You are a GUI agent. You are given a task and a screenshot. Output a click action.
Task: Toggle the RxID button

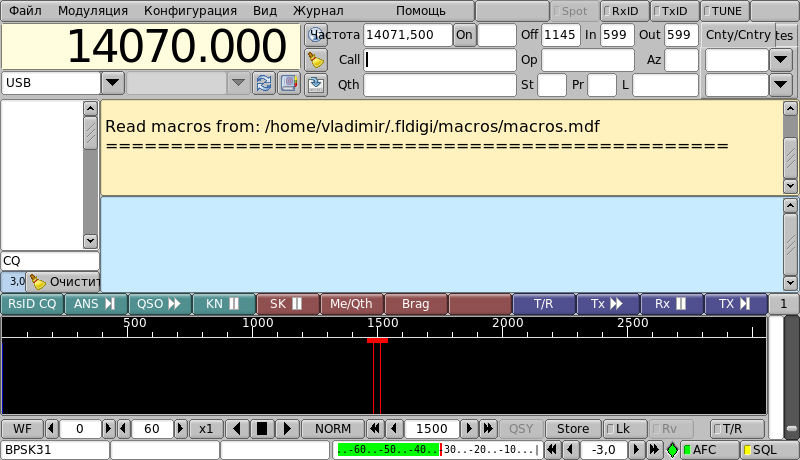point(623,11)
